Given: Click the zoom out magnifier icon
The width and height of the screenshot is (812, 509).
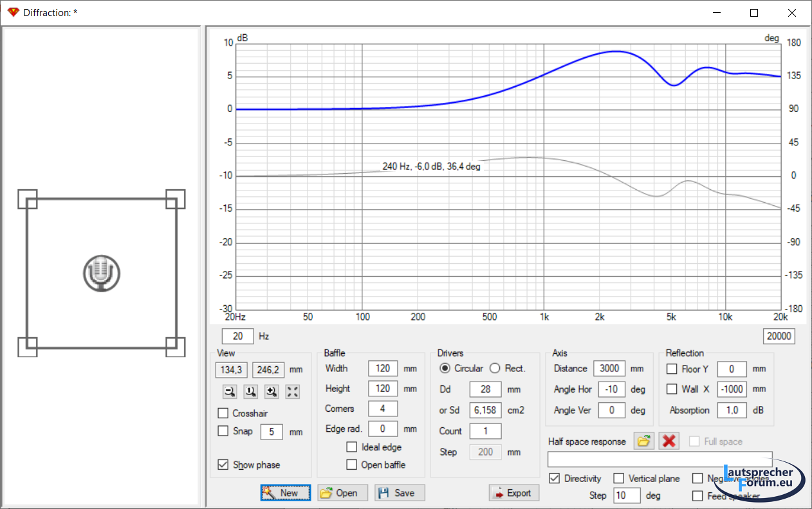Looking at the screenshot, I should point(230,391).
